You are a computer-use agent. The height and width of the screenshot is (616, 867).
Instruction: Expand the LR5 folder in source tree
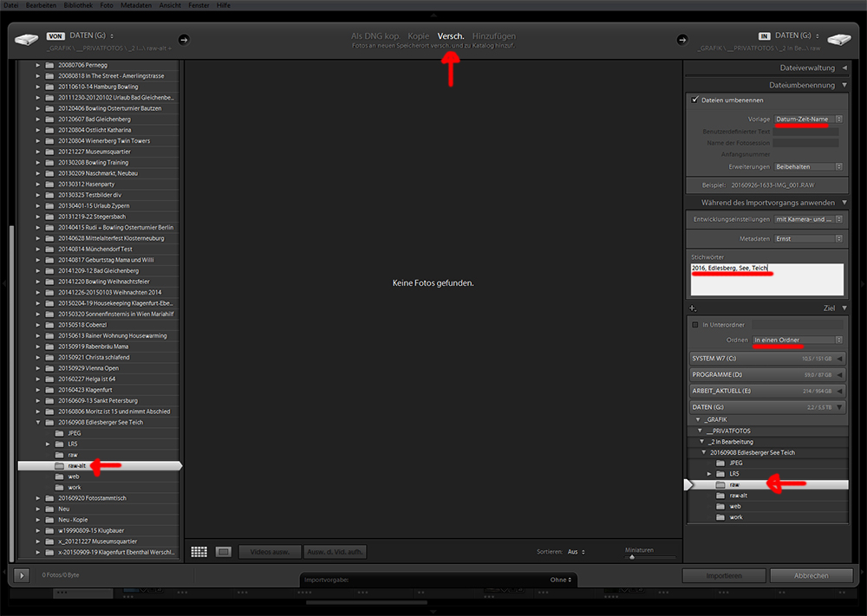[x=48, y=444]
